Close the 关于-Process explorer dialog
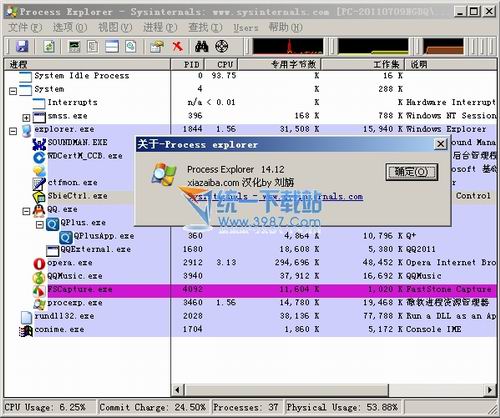The height and width of the screenshot is (418, 500). (441, 144)
